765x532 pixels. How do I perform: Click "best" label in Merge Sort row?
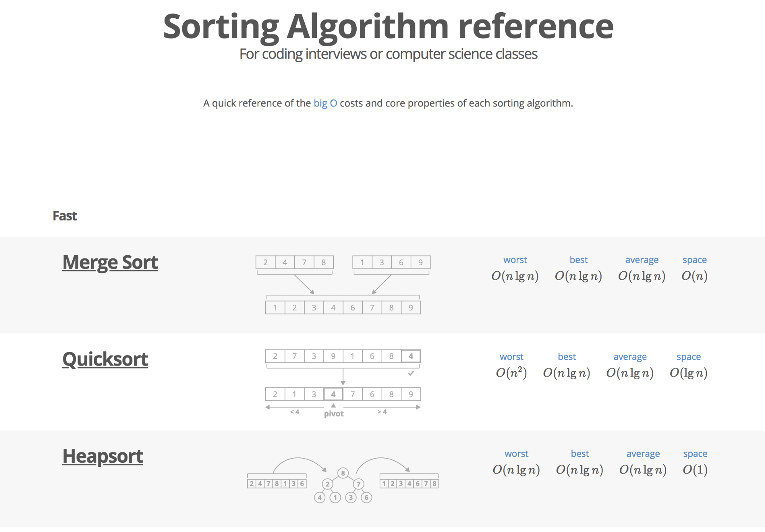pyautogui.click(x=578, y=260)
